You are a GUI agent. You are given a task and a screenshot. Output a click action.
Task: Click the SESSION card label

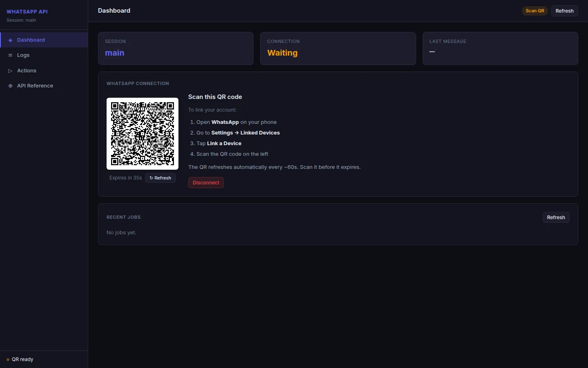[115, 41]
